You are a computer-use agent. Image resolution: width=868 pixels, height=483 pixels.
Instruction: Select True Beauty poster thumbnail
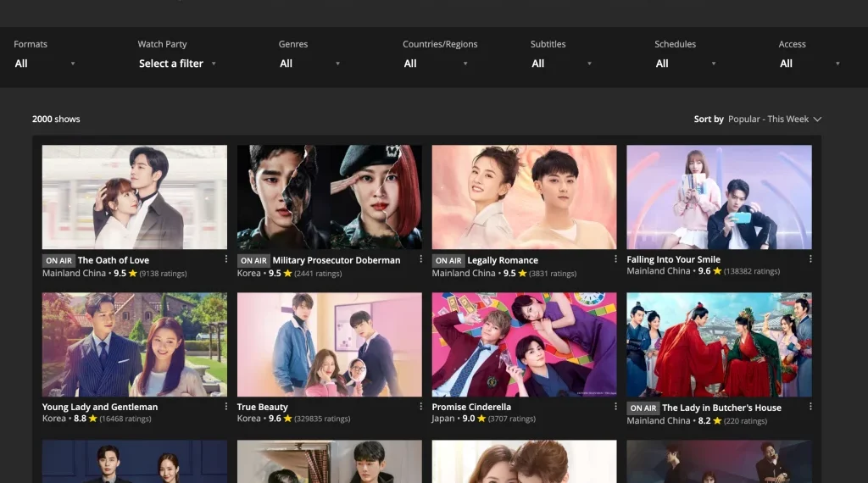(330, 344)
